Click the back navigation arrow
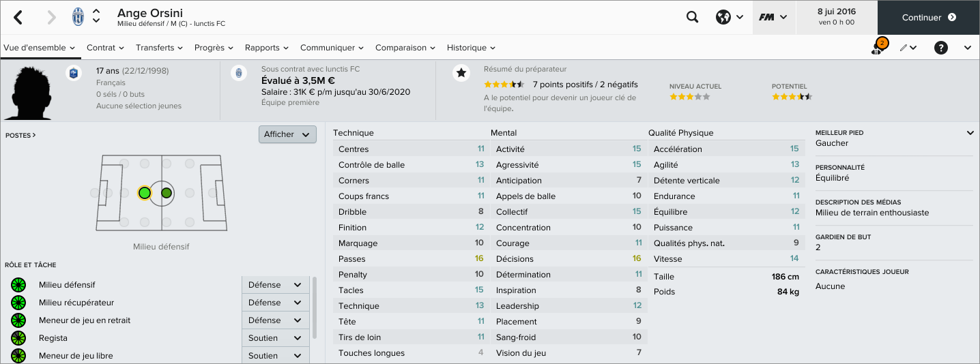Viewport: 980px width, 364px height. (18, 18)
